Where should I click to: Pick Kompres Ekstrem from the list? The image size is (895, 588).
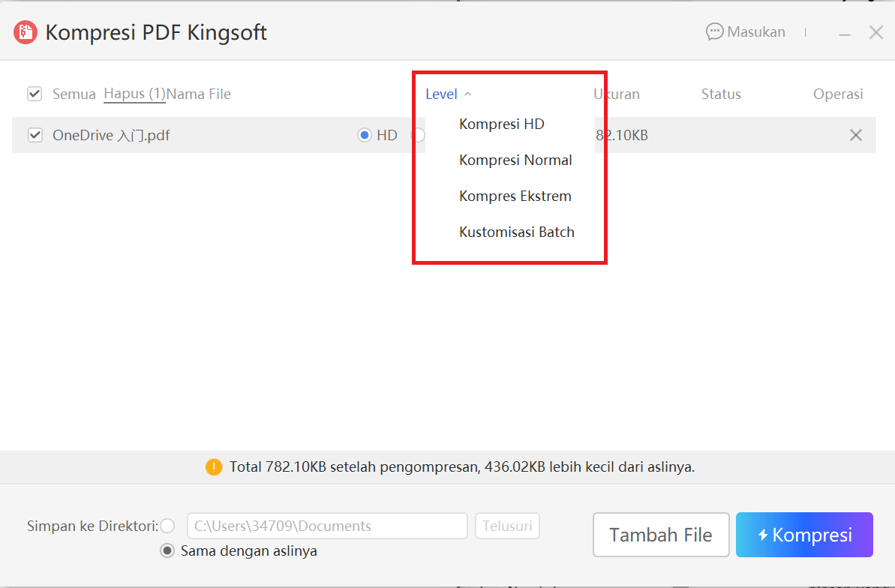(x=515, y=196)
